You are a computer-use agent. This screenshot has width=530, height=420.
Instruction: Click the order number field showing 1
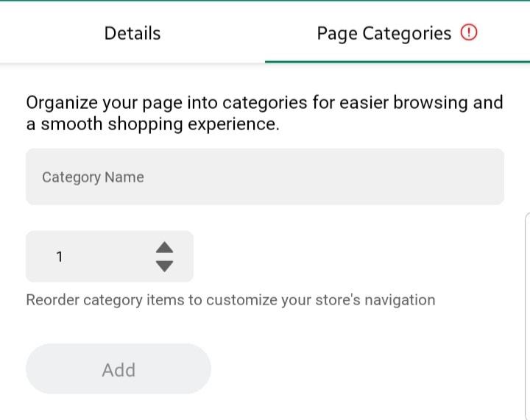[x=88, y=257]
